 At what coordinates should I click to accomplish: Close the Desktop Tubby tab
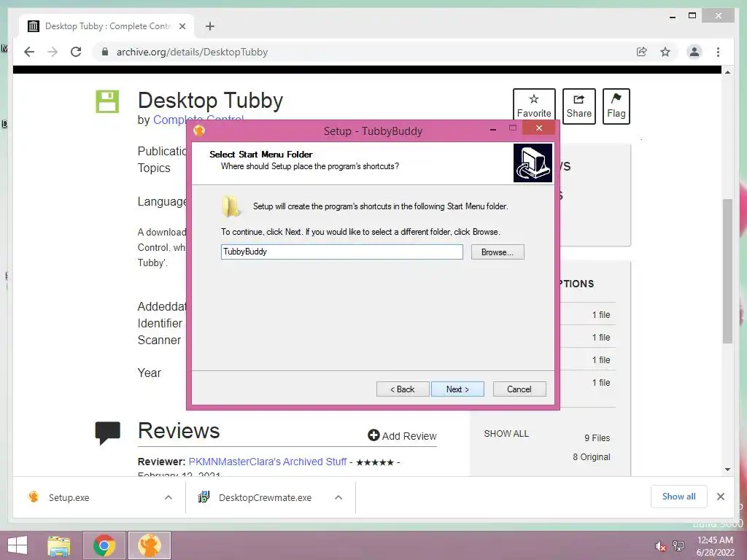pos(182,26)
